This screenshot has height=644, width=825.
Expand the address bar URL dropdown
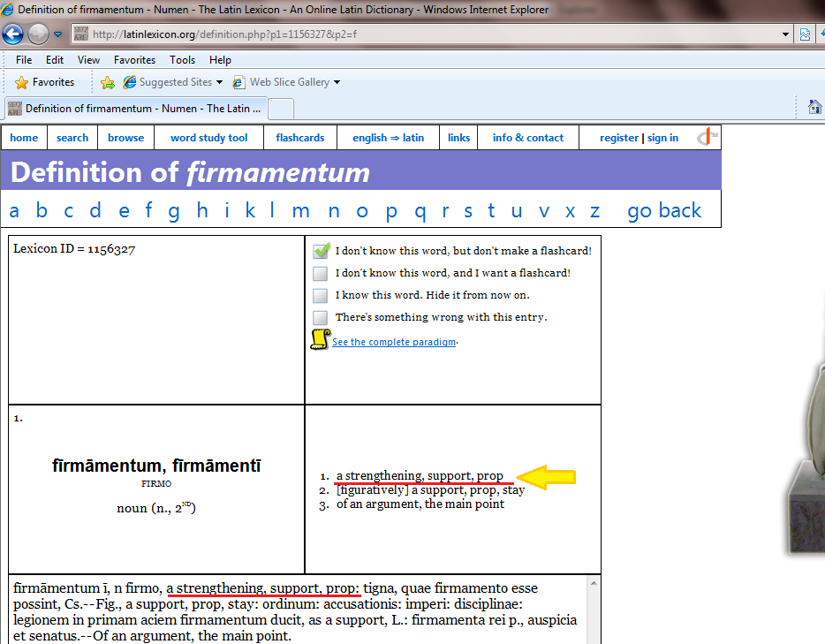pyautogui.click(x=786, y=34)
